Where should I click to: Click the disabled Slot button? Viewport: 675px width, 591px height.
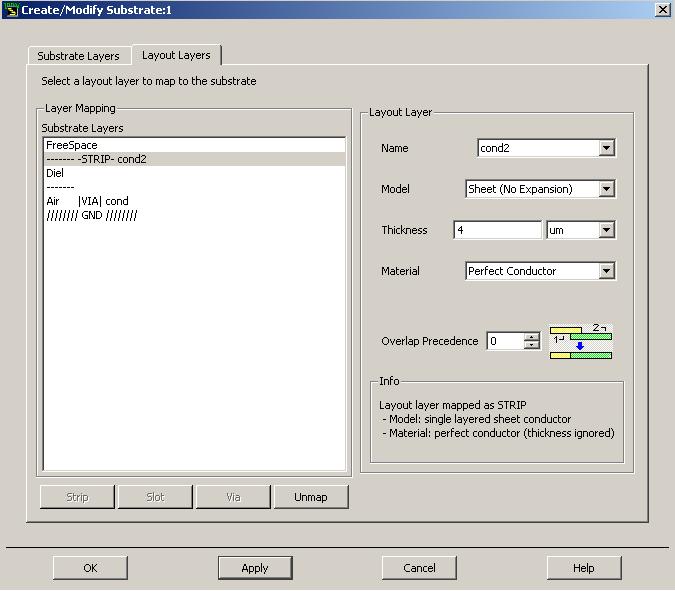[x=155, y=497]
